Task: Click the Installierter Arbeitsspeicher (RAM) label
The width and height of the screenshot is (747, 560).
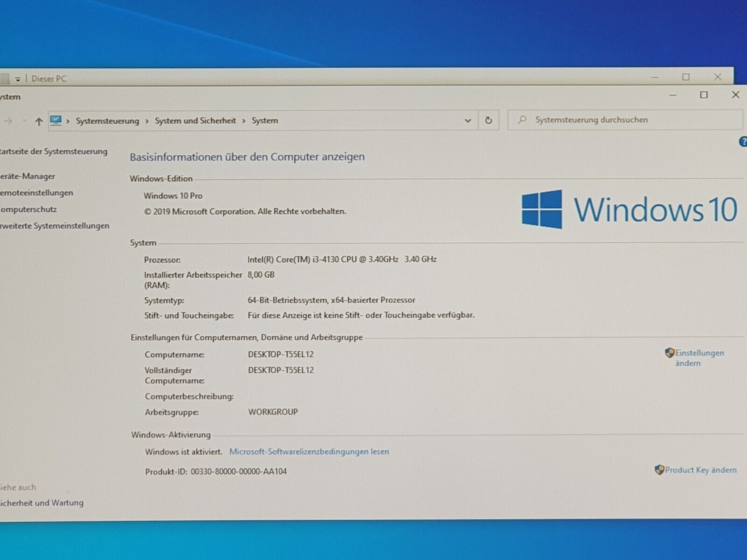Action: pyautogui.click(x=193, y=280)
